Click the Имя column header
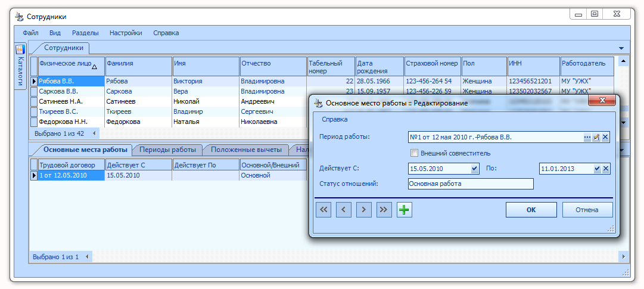 (206, 67)
